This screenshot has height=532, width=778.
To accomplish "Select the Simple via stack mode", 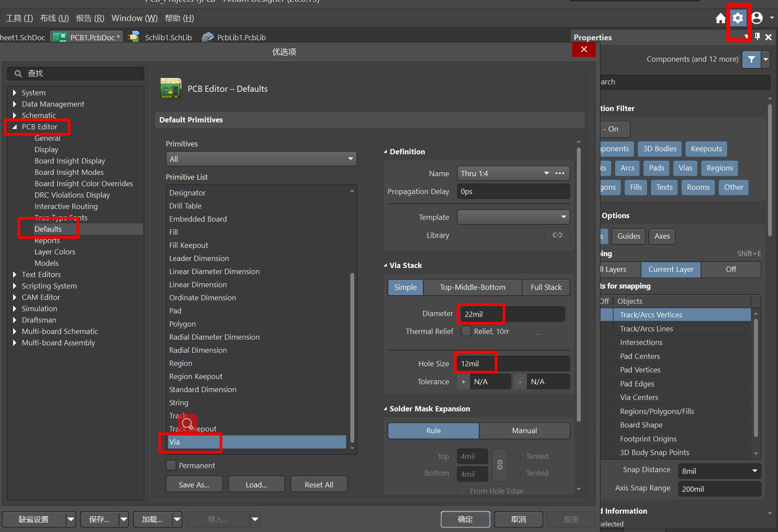I will pos(405,287).
